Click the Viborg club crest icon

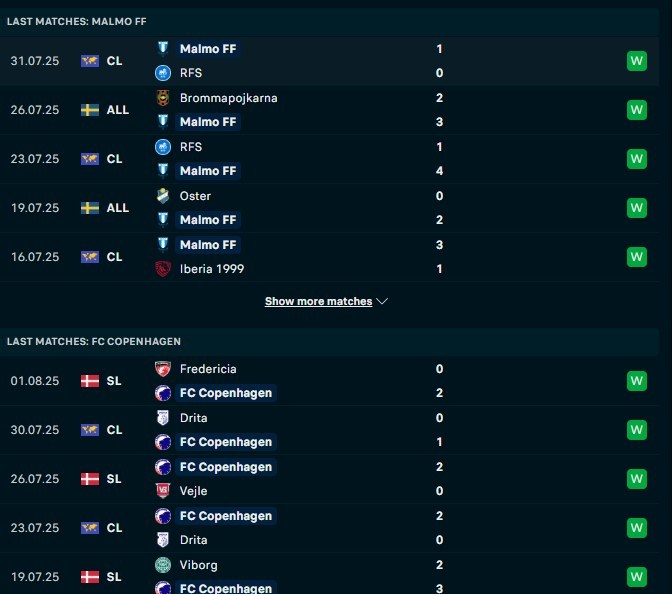[x=163, y=565]
